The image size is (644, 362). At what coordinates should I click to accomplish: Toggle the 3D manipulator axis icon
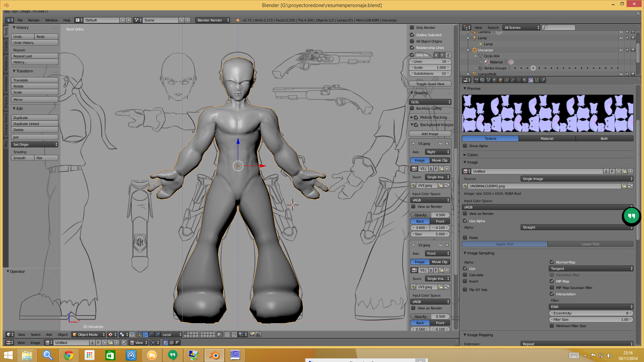(x=139, y=335)
